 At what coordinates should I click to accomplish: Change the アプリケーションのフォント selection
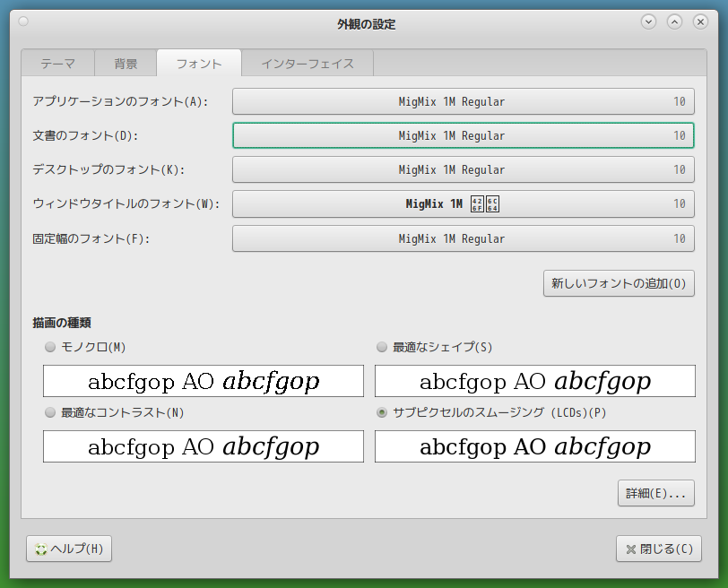coord(464,101)
